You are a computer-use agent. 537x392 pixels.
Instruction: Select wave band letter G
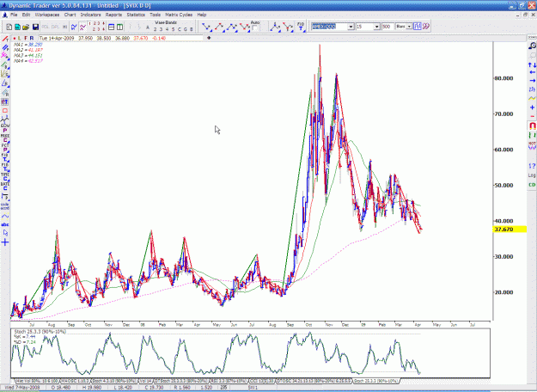pyautogui.click(x=186, y=29)
